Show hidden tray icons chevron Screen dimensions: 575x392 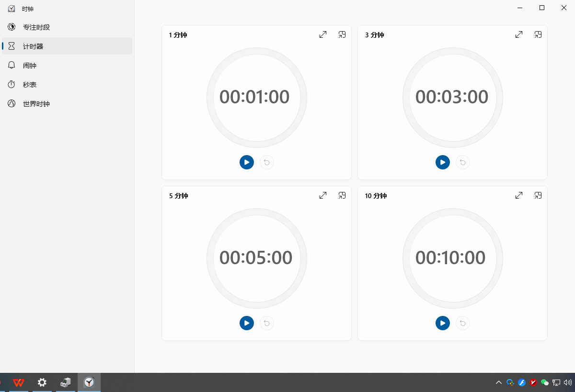click(x=499, y=382)
